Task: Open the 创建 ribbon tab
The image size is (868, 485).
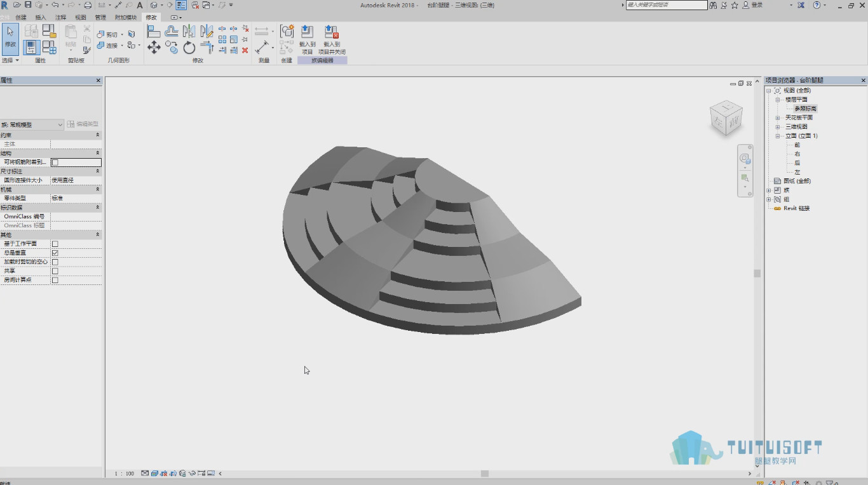Action: [21, 17]
